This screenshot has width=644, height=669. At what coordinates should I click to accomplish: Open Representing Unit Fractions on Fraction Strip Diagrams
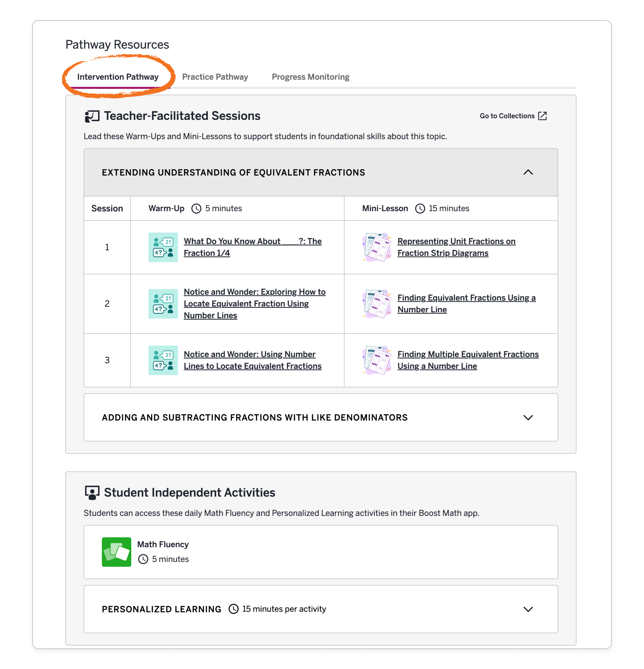tap(456, 247)
